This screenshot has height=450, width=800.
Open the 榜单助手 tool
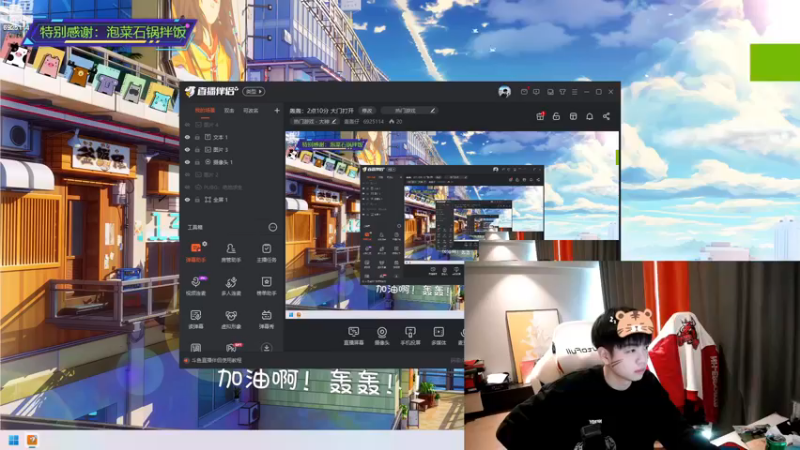pyautogui.click(x=266, y=286)
